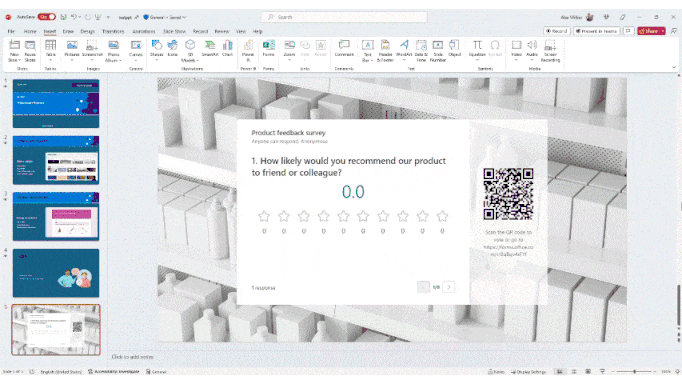Insert Icons from the Illustrations group
Screen dimensions: 682x384
pos(173,49)
